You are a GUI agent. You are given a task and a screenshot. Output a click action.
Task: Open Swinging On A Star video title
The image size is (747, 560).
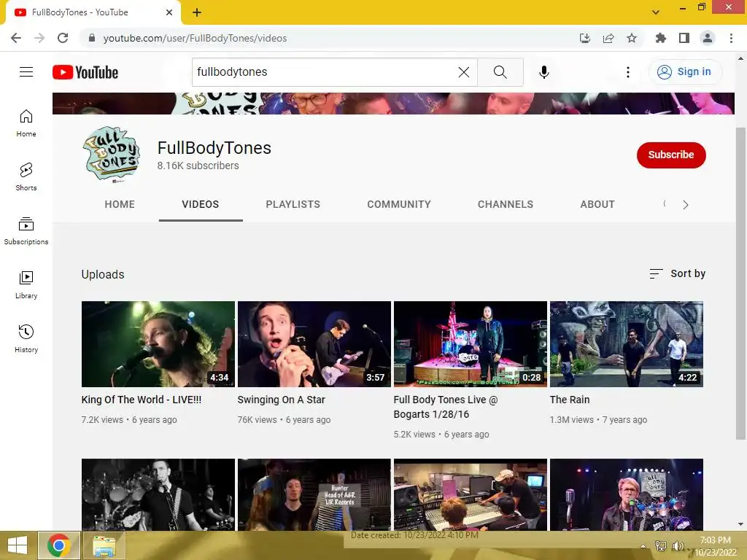(281, 400)
